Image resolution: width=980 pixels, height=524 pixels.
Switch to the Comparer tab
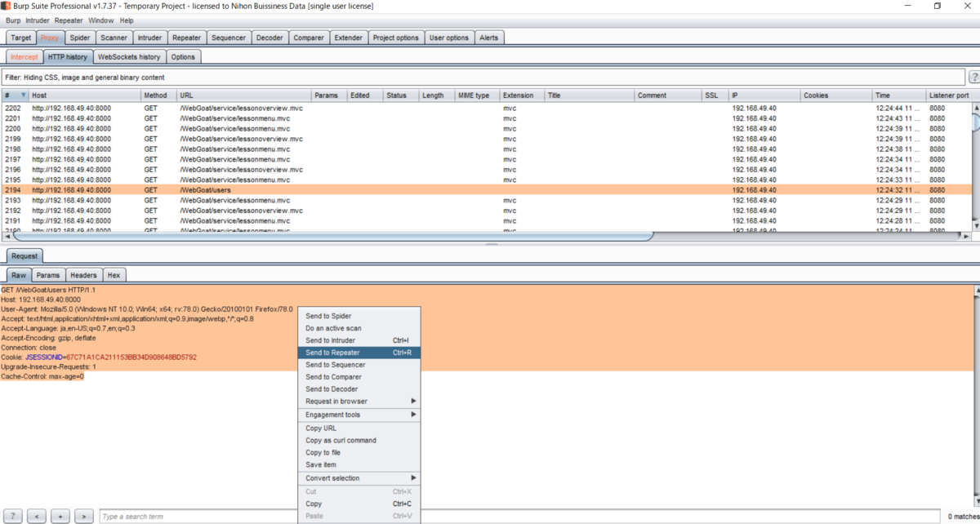(x=309, y=38)
